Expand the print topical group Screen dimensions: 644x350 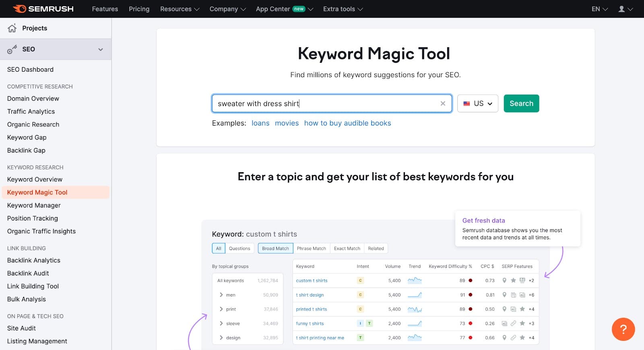pyautogui.click(x=221, y=309)
